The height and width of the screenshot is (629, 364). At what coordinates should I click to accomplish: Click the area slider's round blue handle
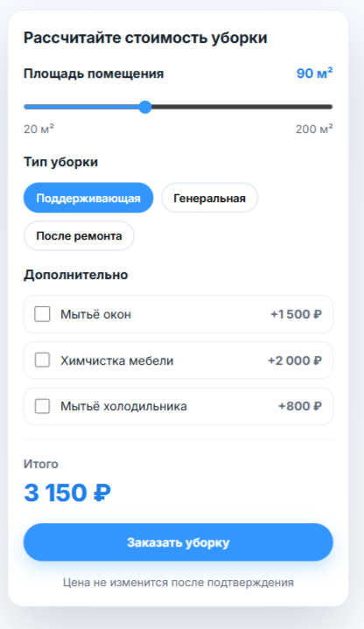145,107
